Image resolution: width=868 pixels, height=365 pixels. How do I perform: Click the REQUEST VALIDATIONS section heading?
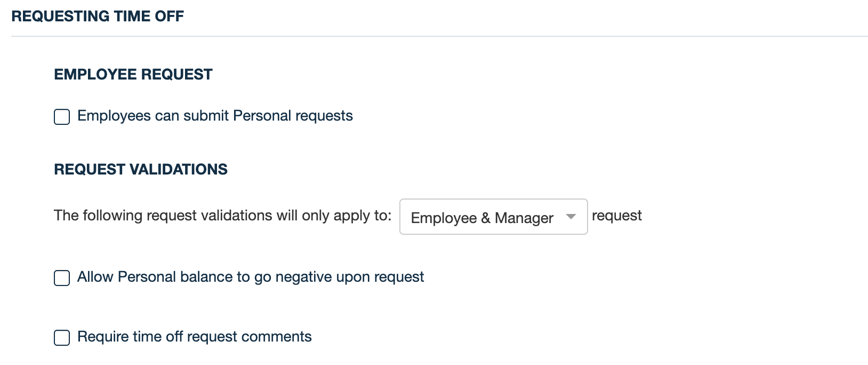(141, 169)
